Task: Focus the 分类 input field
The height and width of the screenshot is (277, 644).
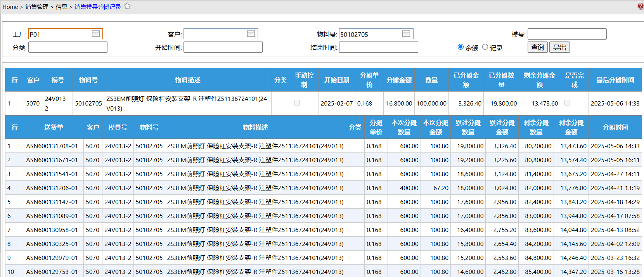Action: pyautogui.click(x=68, y=47)
